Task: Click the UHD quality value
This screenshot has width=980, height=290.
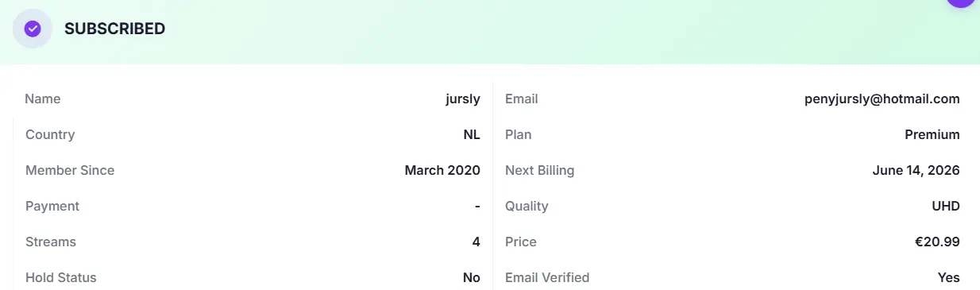Action: tap(946, 206)
